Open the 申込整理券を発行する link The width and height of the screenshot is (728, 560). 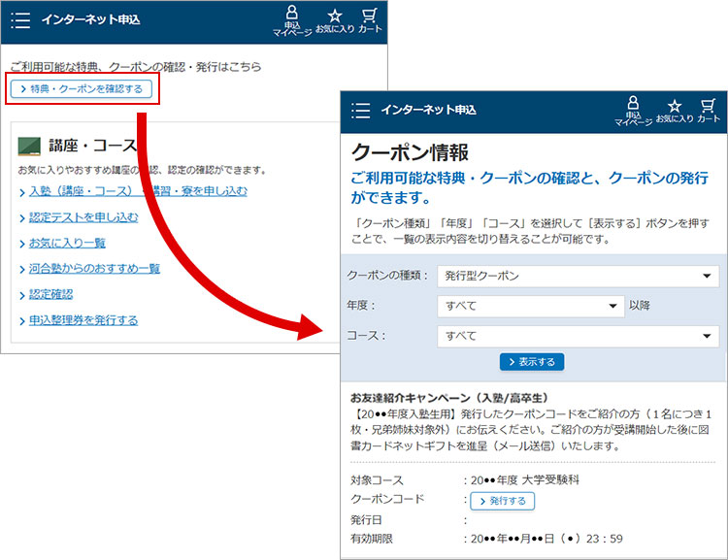click(83, 320)
